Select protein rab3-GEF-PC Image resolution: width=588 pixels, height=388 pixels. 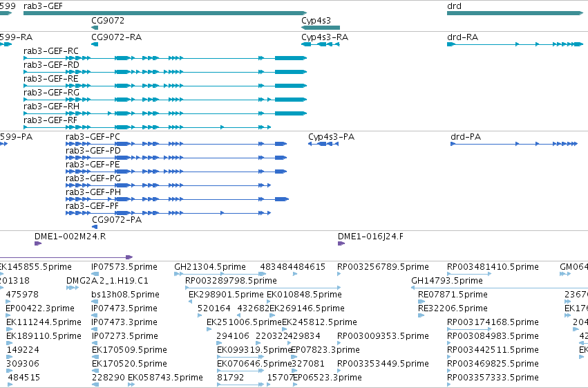[x=176, y=144]
